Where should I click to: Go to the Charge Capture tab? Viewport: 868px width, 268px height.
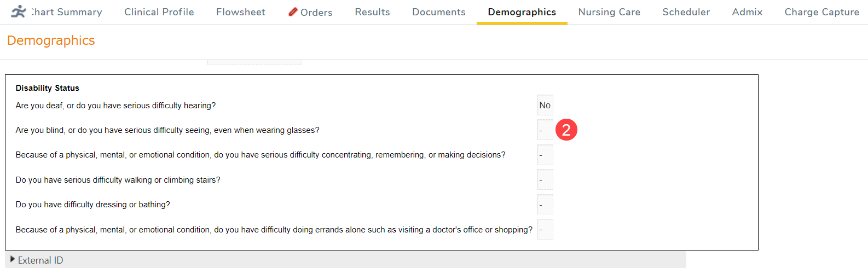pos(821,12)
